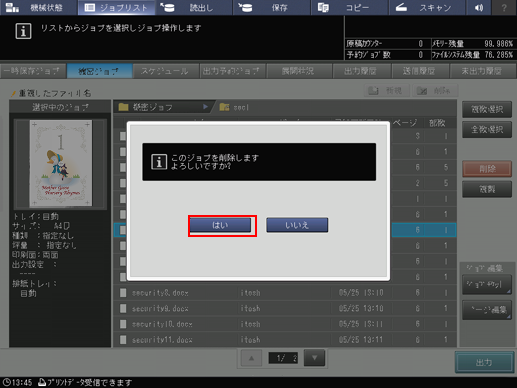The image size is (517, 388).
Task: Tick the checkbox for security11.docx
Action: tap(123, 340)
